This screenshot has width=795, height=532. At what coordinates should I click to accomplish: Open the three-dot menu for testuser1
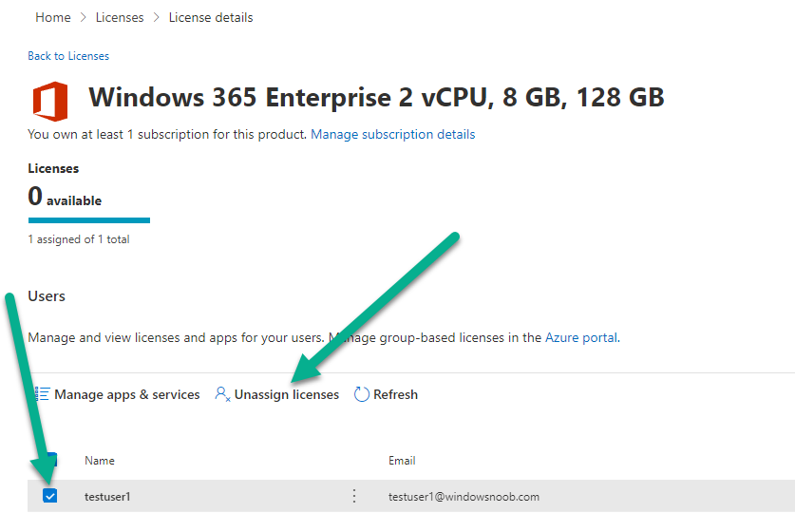(x=354, y=496)
